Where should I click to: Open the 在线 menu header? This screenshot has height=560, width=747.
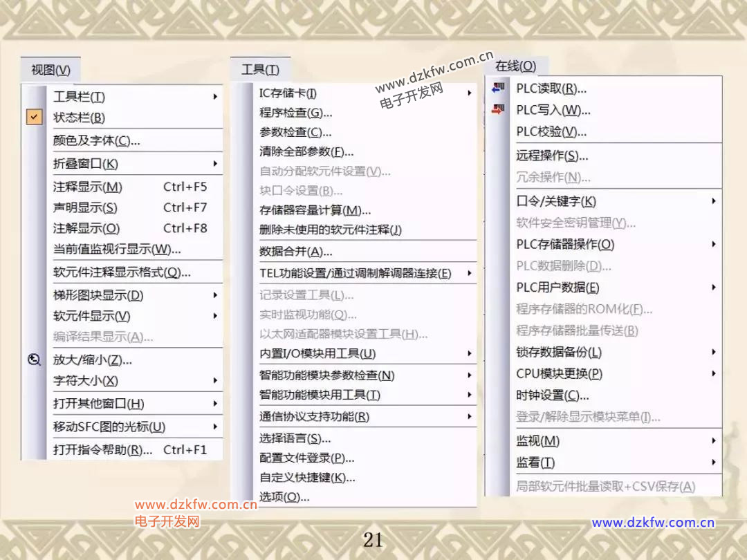click(515, 66)
